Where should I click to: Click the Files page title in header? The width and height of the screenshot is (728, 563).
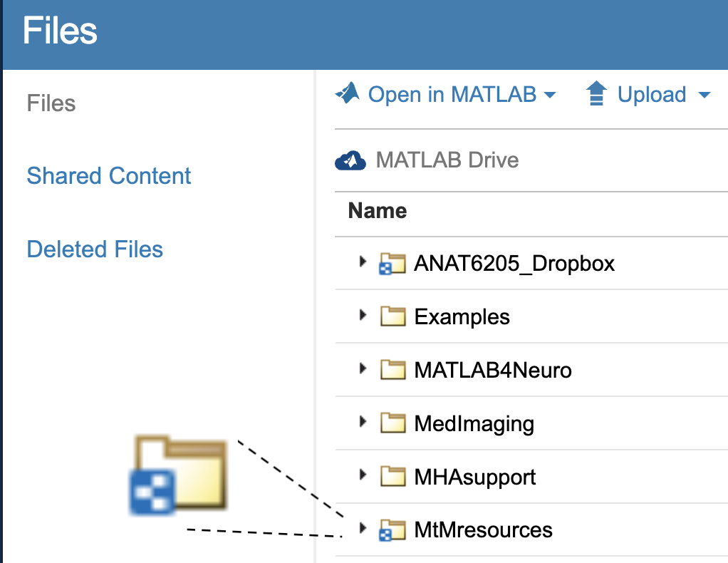60,30
